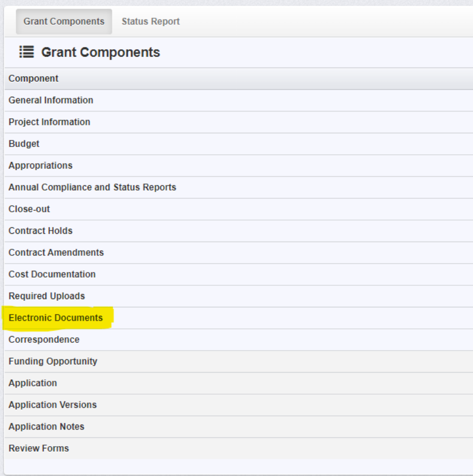Select the Grant Components tab
Image resolution: width=473 pixels, height=476 pixels.
[63, 22]
